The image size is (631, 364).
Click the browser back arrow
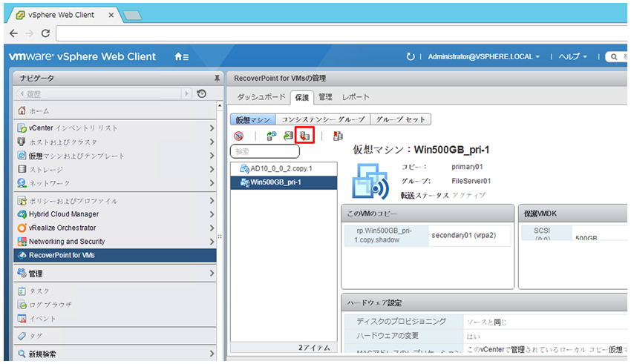coord(13,33)
